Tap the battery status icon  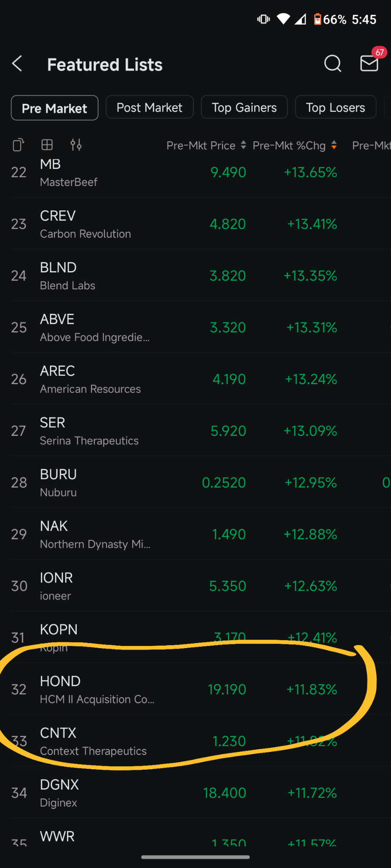click(317, 19)
